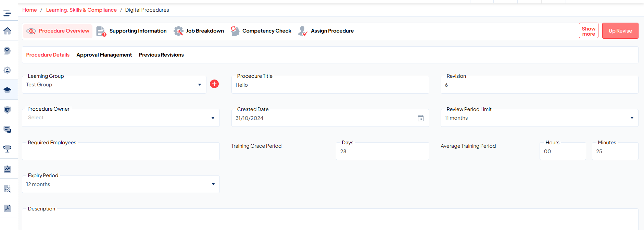This screenshot has width=644, height=230.
Task: Toggle the sidebar hamburger menu icon
Action: pyautogui.click(x=7, y=13)
